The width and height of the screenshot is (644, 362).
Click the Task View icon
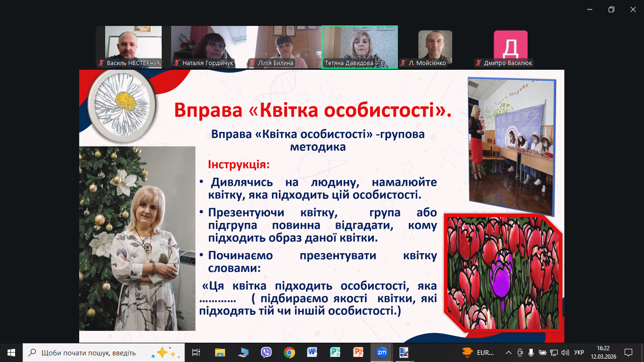(x=197, y=352)
